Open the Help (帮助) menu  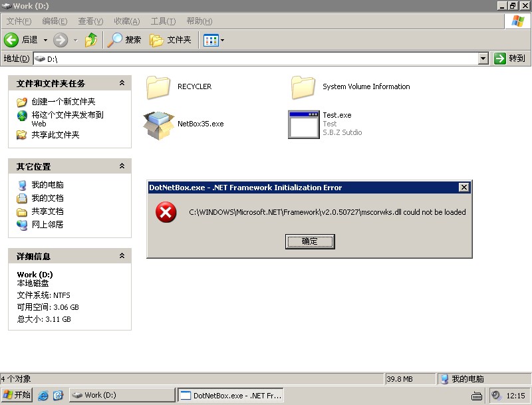point(199,21)
